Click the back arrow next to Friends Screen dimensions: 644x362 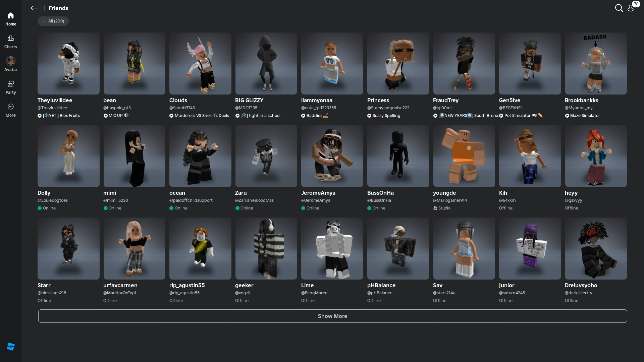[x=34, y=8]
